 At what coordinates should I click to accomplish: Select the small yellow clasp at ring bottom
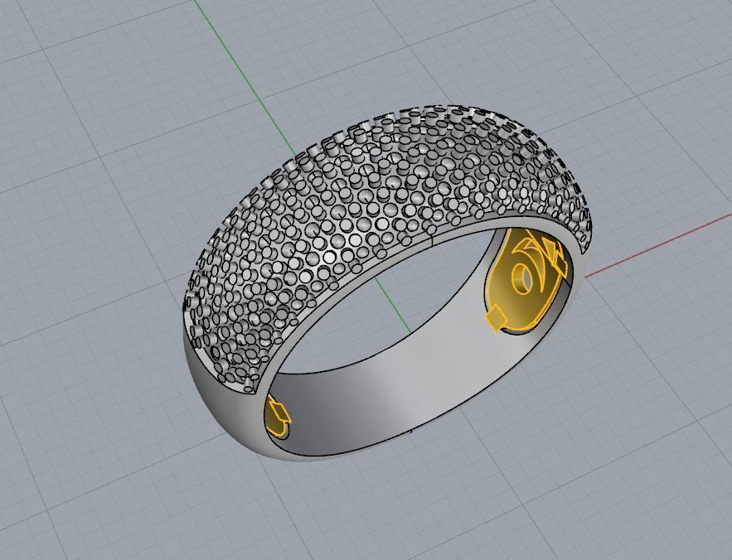(277, 415)
